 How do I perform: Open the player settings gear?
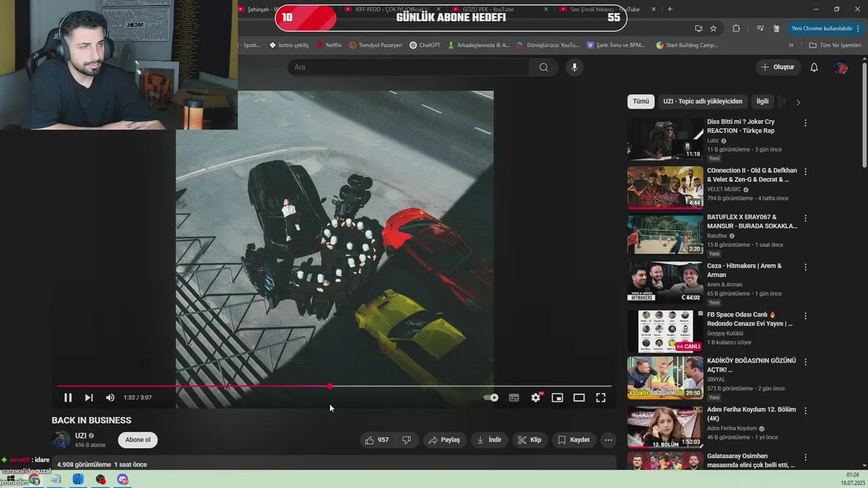(536, 398)
